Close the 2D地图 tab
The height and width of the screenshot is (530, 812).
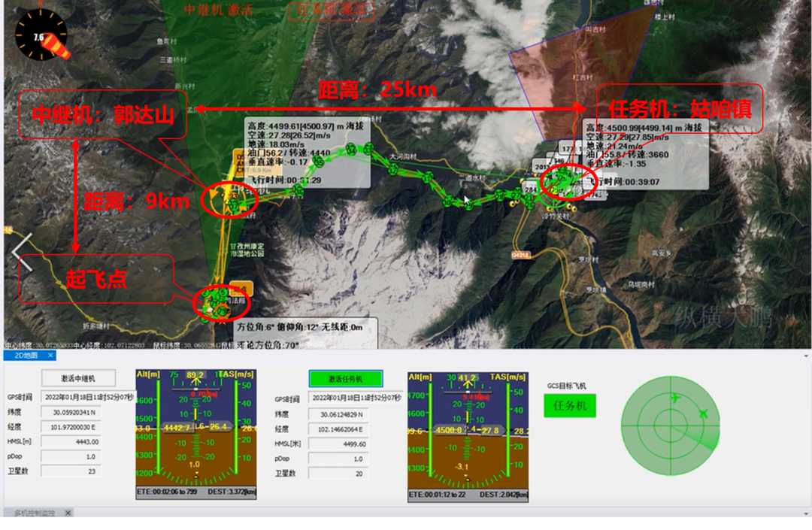coord(50,355)
